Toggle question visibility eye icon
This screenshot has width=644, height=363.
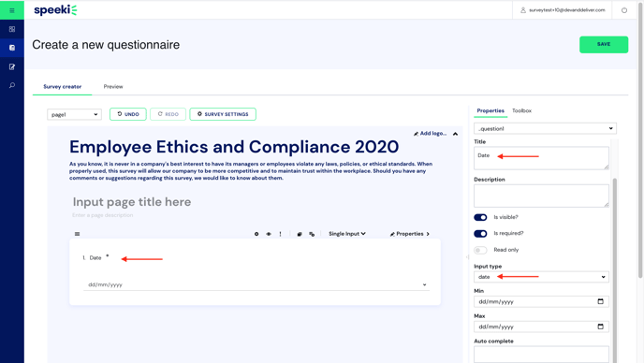pos(269,234)
